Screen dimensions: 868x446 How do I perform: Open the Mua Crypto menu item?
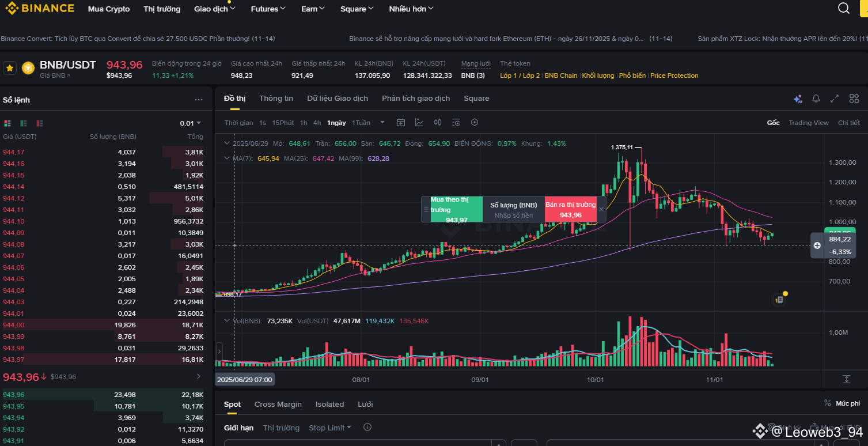pos(109,9)
